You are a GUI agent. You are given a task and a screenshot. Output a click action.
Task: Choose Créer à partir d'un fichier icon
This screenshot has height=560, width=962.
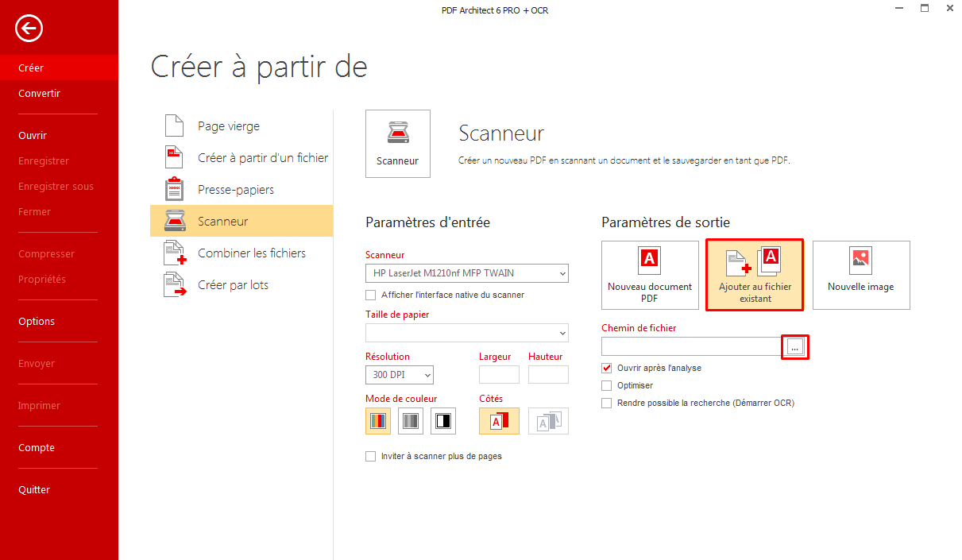[174, 157]
